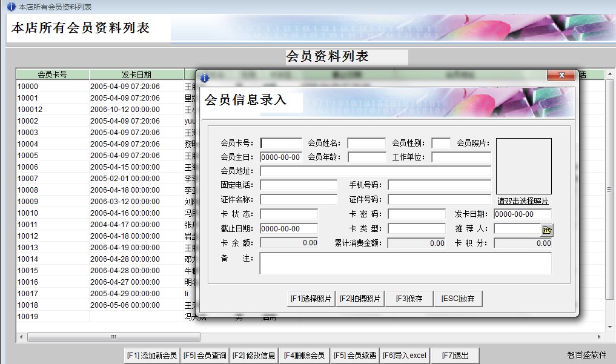Focus the member card number field
The width and height of the screenshot is (616, 364).
281,143
